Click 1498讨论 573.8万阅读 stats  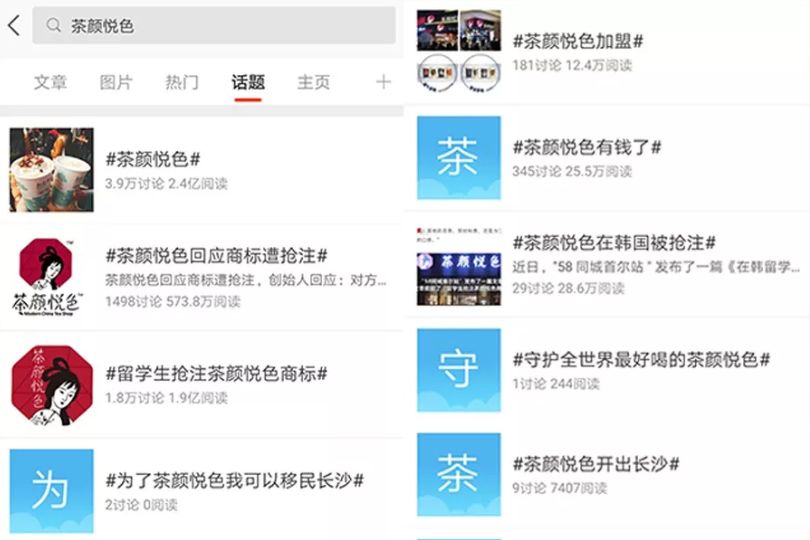173,301
